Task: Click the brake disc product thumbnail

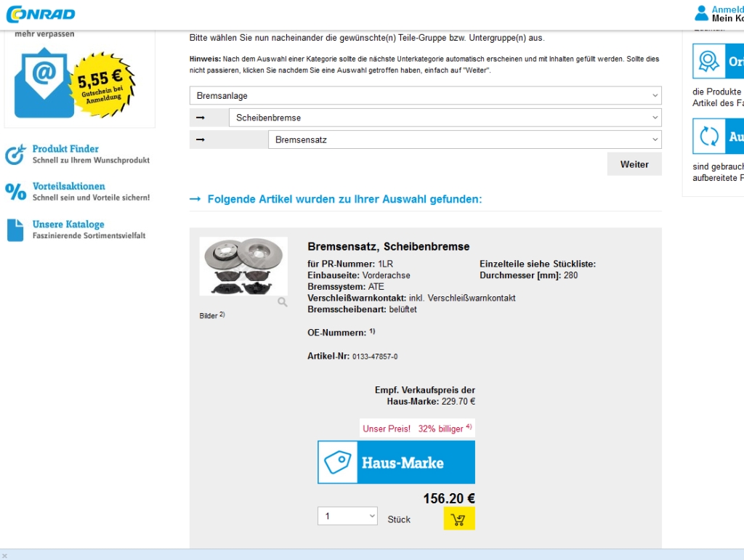Action: coord(243,267)
